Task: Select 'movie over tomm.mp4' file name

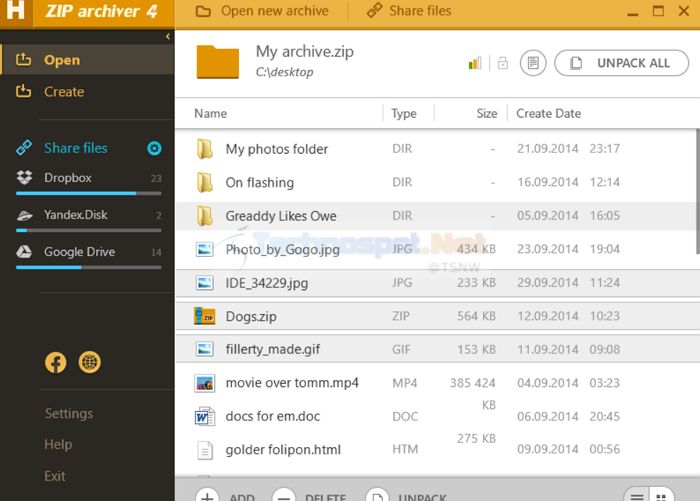Action: (x=292, y=383)
